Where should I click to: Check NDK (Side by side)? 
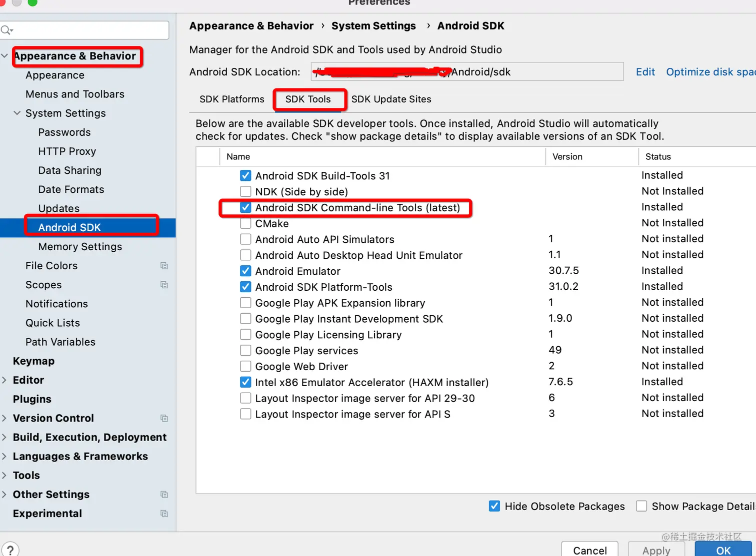click(245, 191)
